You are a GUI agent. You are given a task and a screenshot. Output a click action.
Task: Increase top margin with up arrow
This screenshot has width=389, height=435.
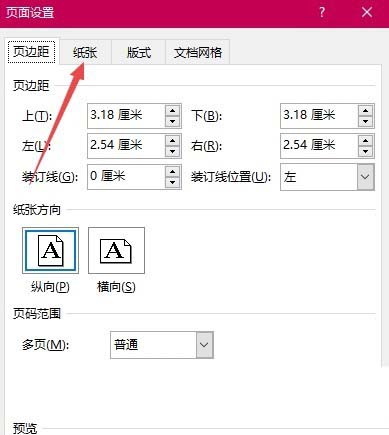(173, 111)
